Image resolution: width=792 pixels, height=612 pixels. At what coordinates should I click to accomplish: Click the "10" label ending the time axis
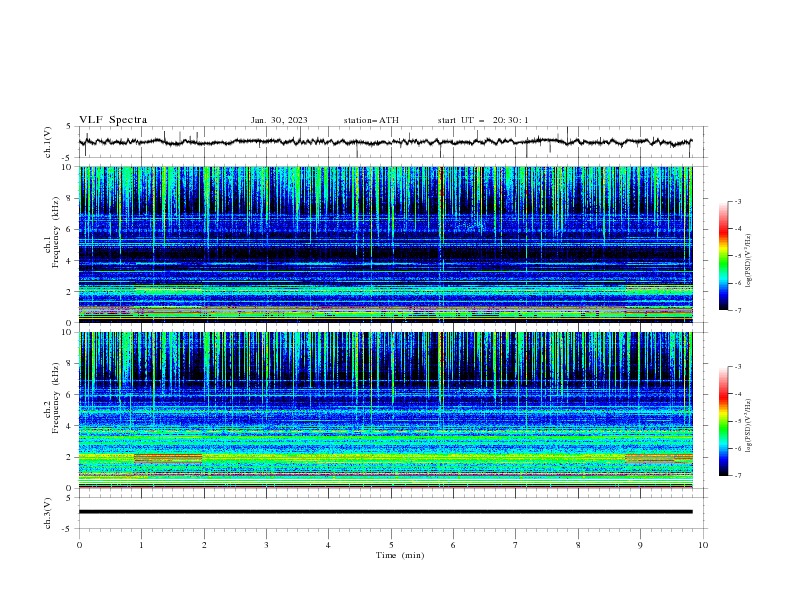(x=703, y=545)
